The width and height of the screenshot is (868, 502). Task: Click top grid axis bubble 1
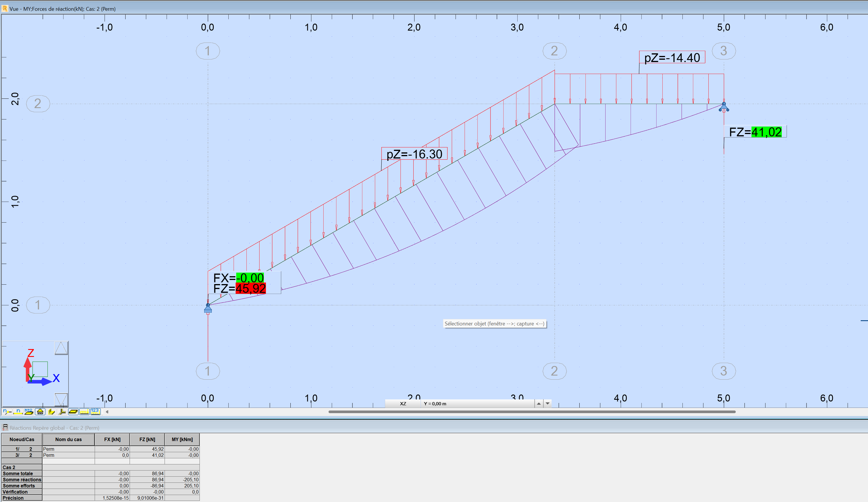pos(208,51)
